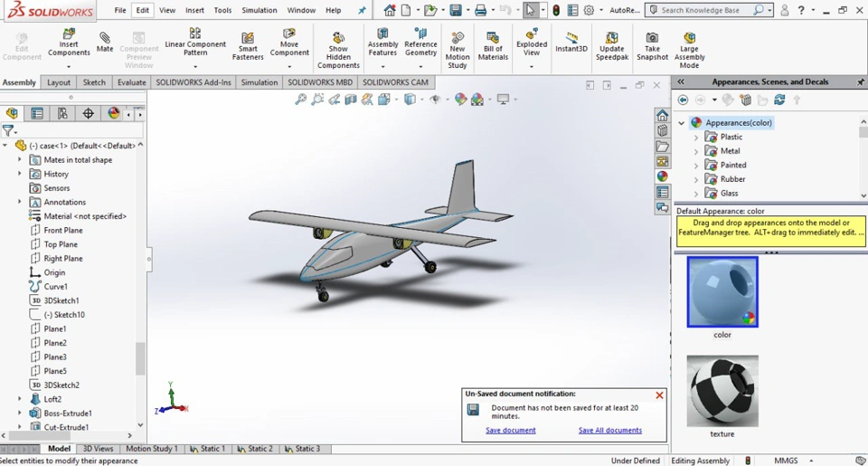Viewport: 868px width, 466px height.
Task: Pin the menu bar with pushpin
Action: pos(362,10)
